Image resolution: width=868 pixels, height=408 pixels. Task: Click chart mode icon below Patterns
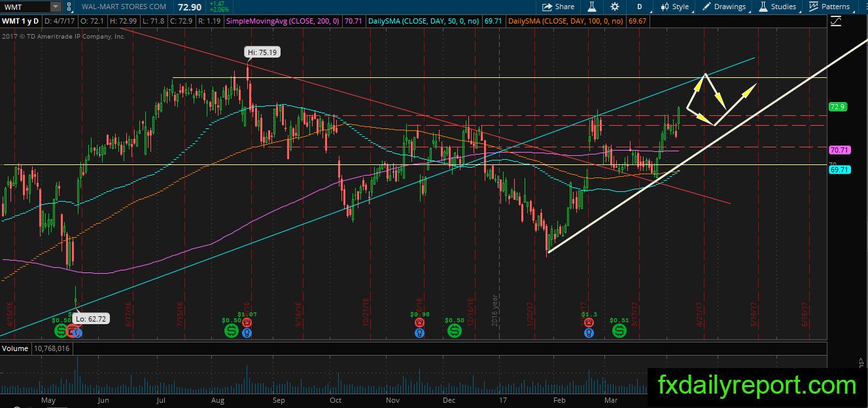click(x=835, y=22)
